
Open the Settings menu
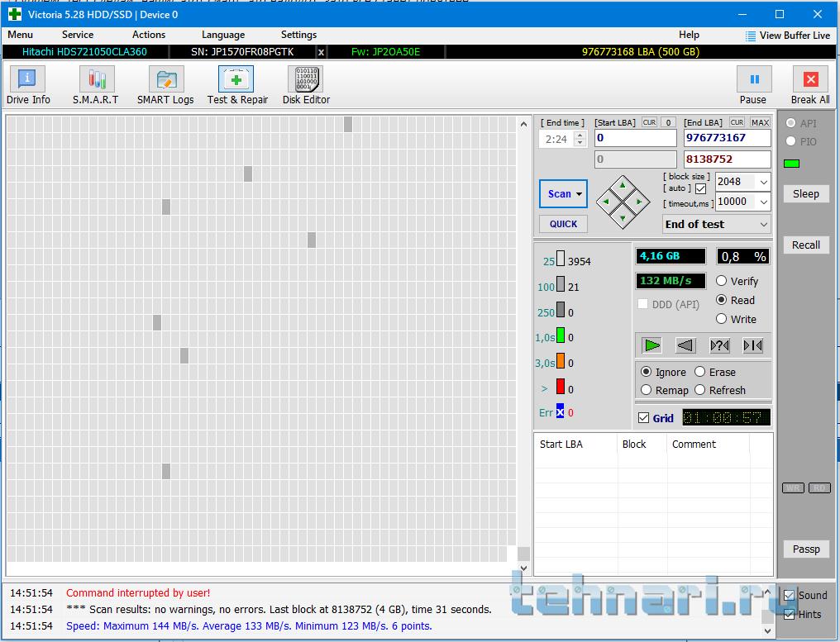(x=299, y=35)
